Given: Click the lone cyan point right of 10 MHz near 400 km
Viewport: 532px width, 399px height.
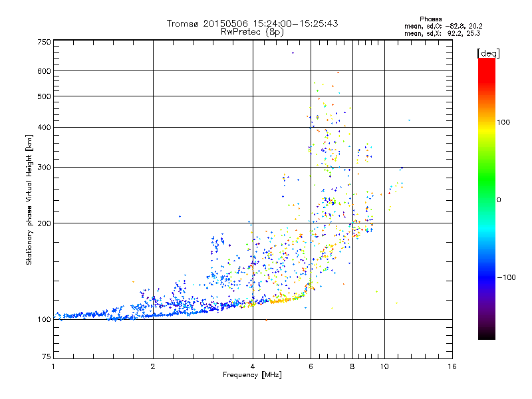Looking at the screenshot, I should pos(409,120).
